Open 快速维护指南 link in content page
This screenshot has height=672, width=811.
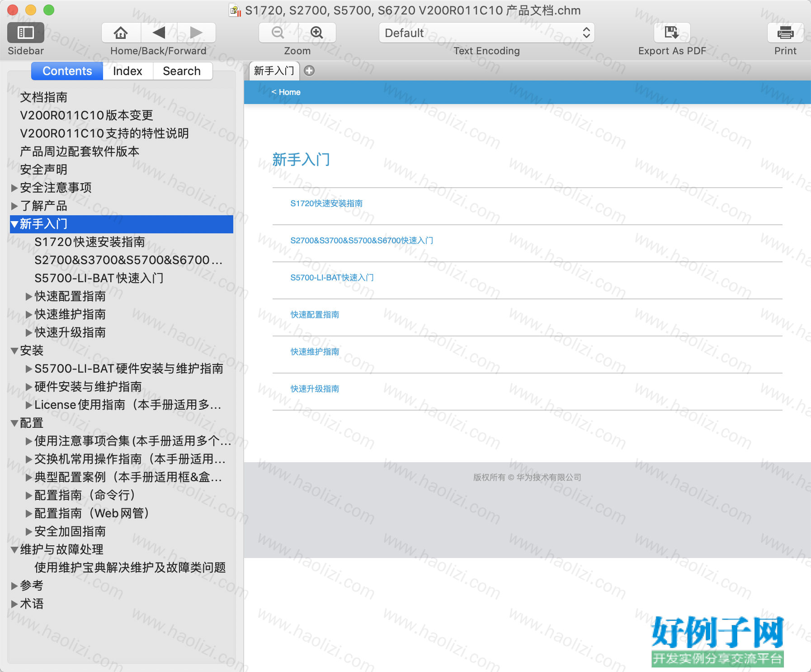coord(315,352)
